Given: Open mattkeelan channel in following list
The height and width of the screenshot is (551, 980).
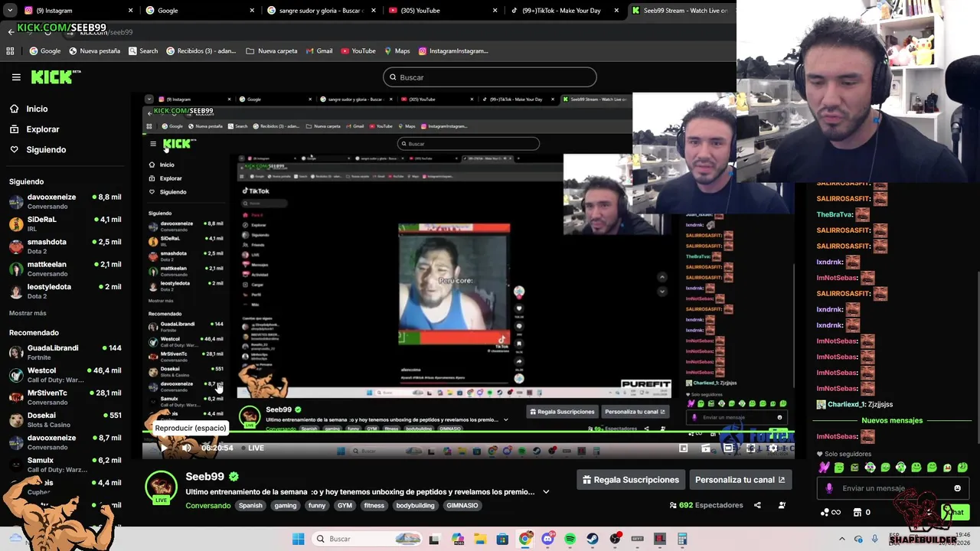Looking at the screenshot, I should click(65, 269).
